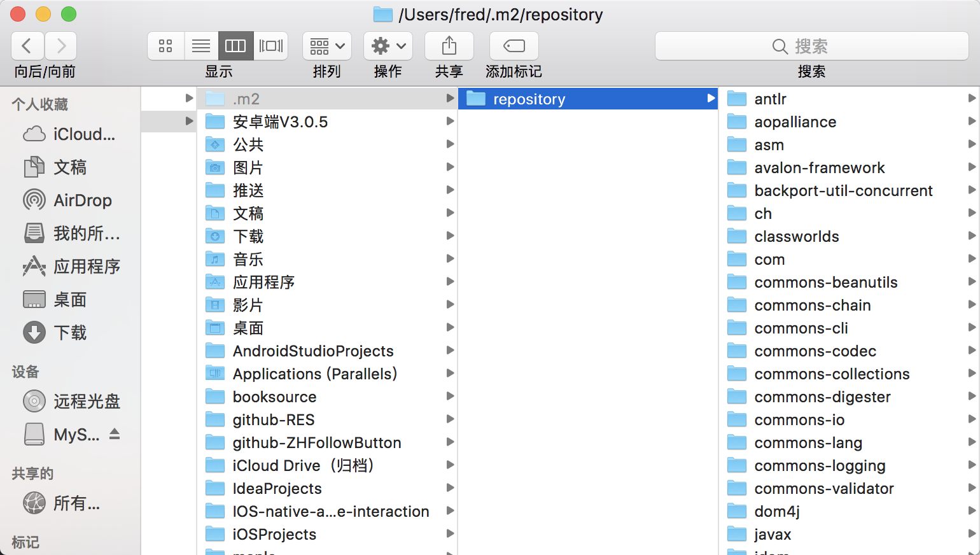Open the gear action menu
The width and height of the screenshot is (980, 555).
[x=388, y=46]
